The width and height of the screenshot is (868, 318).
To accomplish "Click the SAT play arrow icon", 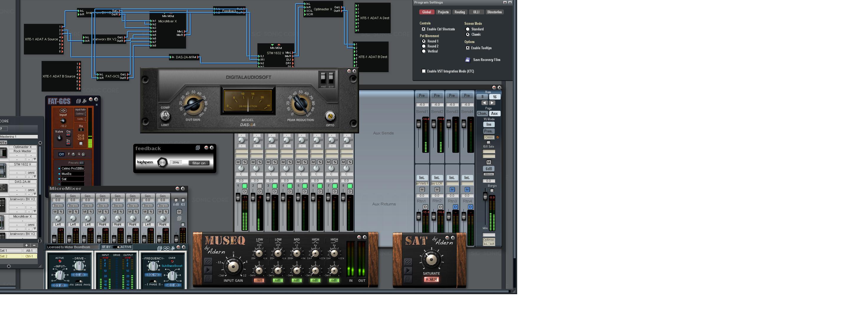I will [x=408, y=270].
